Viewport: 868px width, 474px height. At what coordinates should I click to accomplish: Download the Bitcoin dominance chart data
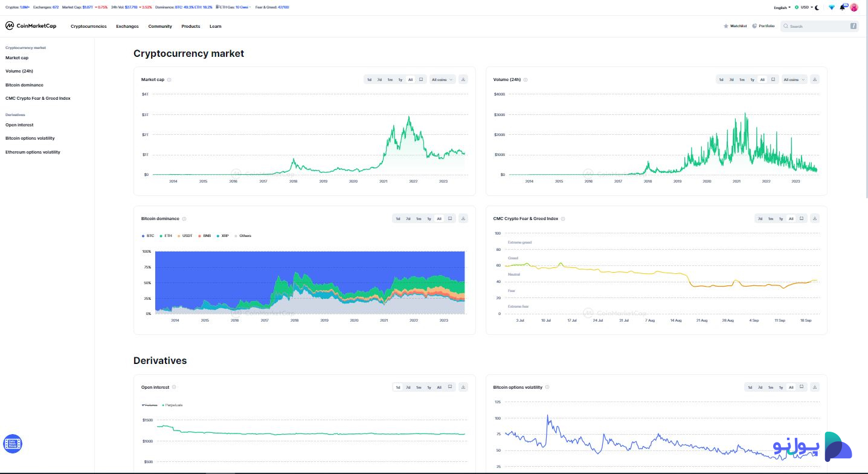pos(463,218)
